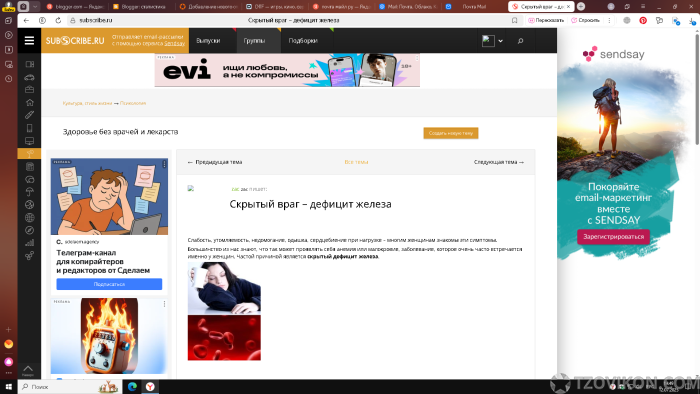Open the three-dot menu next to Спросить
Image resolution: width=700 pixels, height=394 pixels.
click(609, 21)
